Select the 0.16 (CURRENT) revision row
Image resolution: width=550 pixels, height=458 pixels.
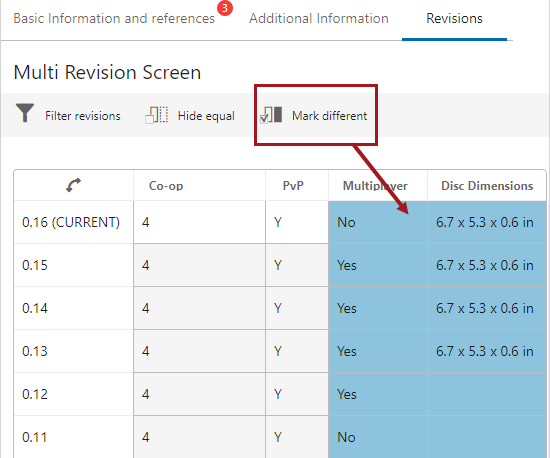click(71, 222)
